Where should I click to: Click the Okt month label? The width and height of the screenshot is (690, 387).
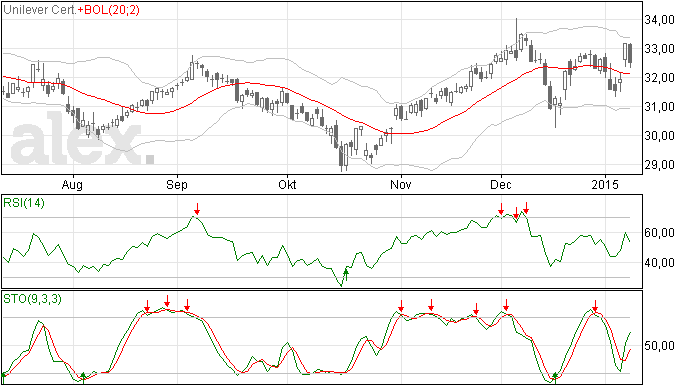[287, 184]
